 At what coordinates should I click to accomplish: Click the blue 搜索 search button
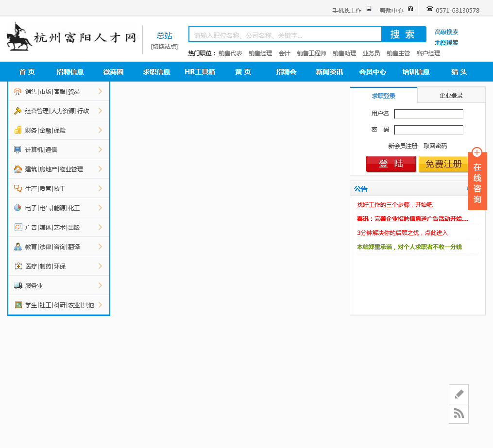coord(404,34)
